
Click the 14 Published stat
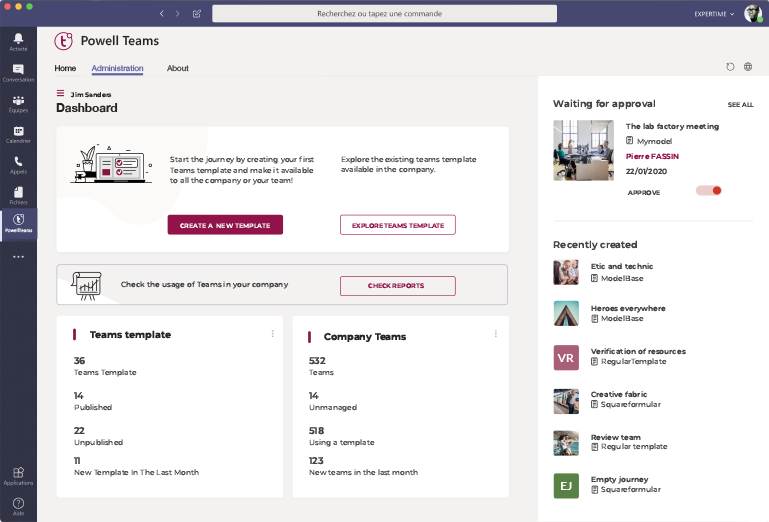tap(93, 401)
